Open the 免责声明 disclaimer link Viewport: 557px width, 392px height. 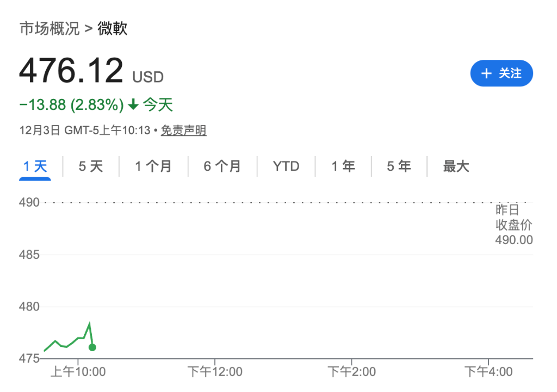coord(183,130)
